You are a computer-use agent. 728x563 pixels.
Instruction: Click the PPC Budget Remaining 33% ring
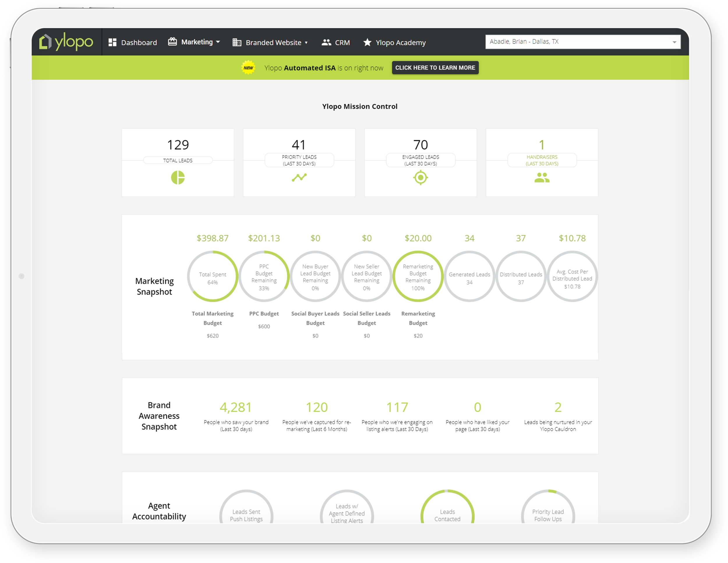(x=264, y=277)
